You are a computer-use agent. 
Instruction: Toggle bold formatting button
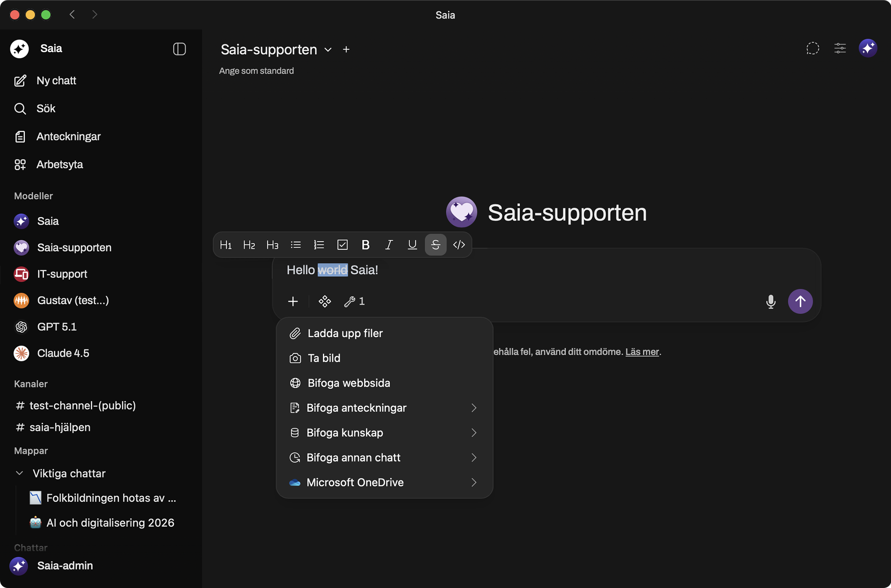[365, 245]
